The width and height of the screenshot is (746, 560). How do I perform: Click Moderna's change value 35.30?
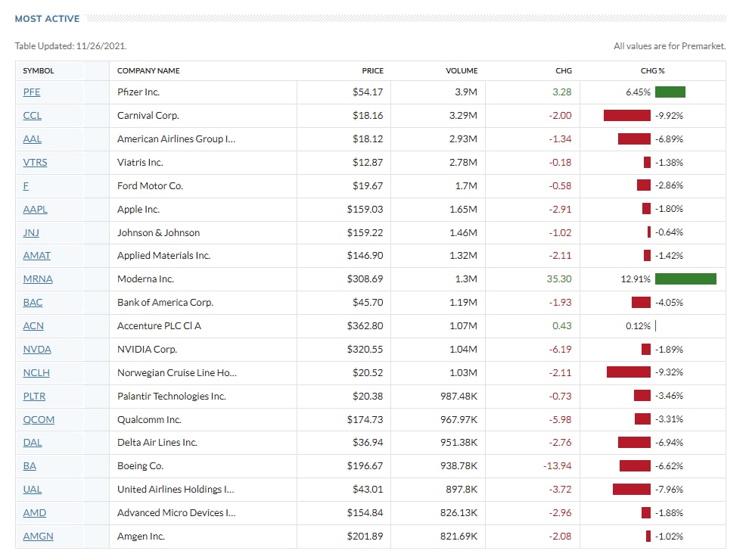(x=559, y=278)
